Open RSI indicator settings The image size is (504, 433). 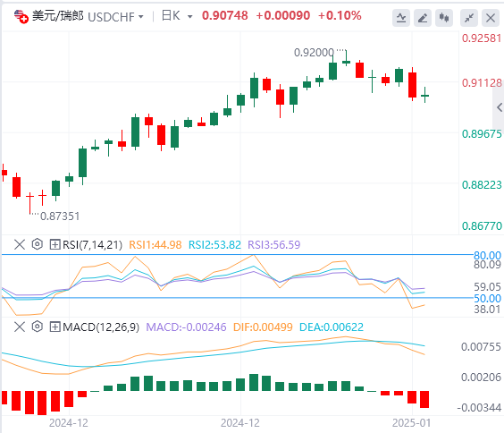tap(38, 244)
